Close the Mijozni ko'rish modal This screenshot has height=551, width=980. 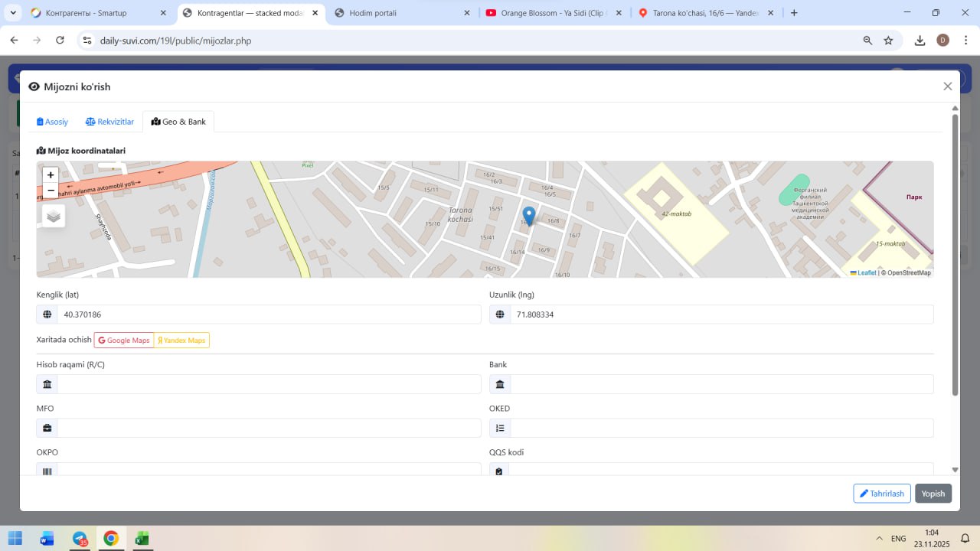(x=947, y=86)
